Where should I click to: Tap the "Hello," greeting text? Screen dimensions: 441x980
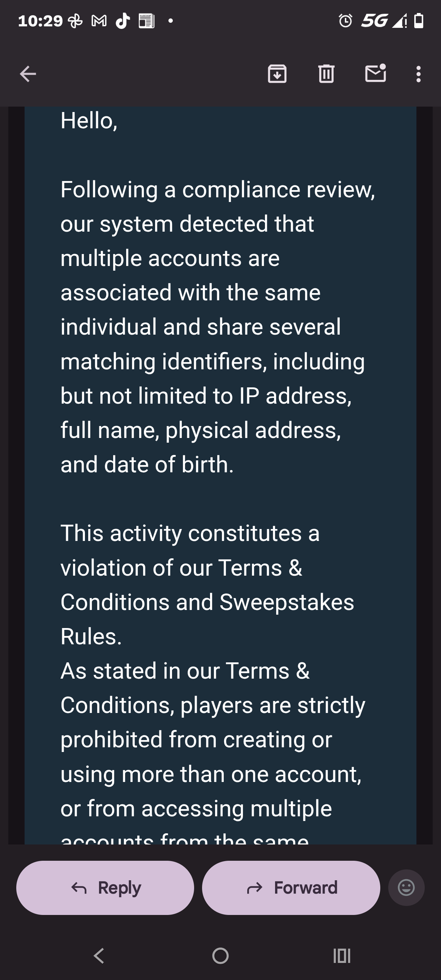89,121
